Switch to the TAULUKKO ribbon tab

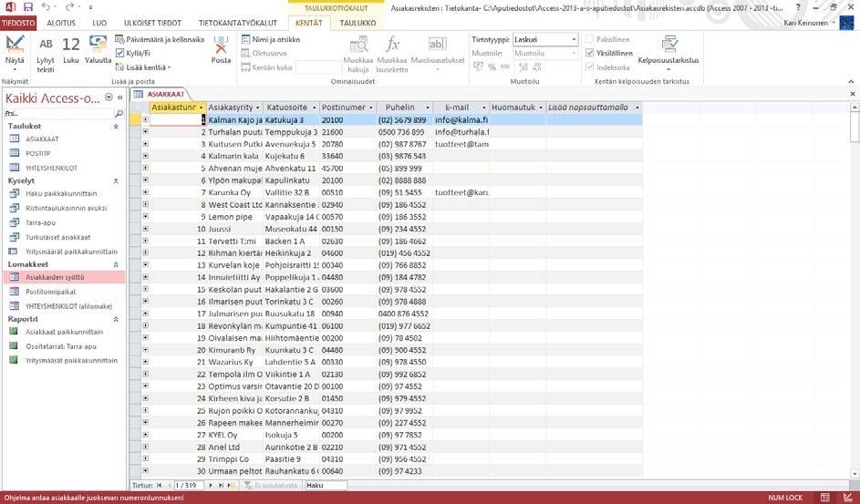[357, 23]
